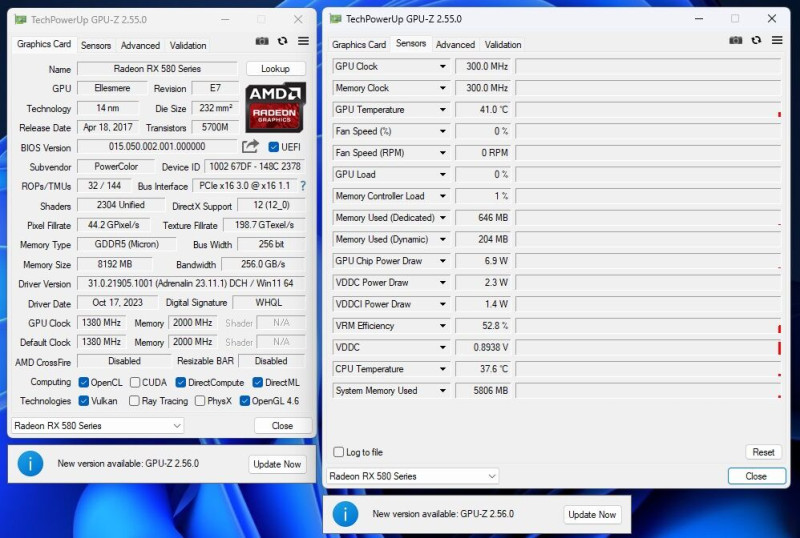Expand the Fan Speed (RPM) sensor dropdown
Image resolution: width=800 pixels, height=538 pixels.
[x=442, y=153]
